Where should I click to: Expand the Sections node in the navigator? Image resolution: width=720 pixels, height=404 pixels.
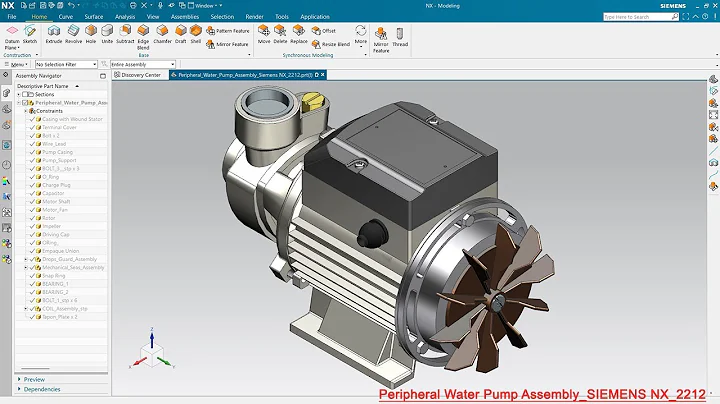coord(19,95)
